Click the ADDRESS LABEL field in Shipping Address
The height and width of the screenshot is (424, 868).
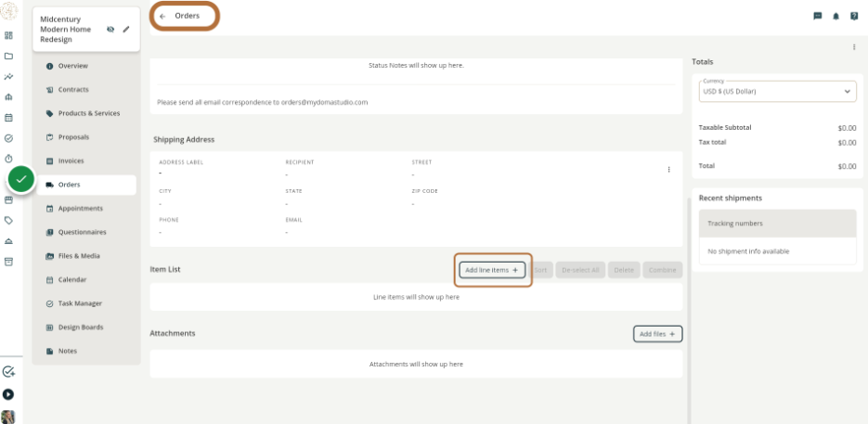point(181,168)
